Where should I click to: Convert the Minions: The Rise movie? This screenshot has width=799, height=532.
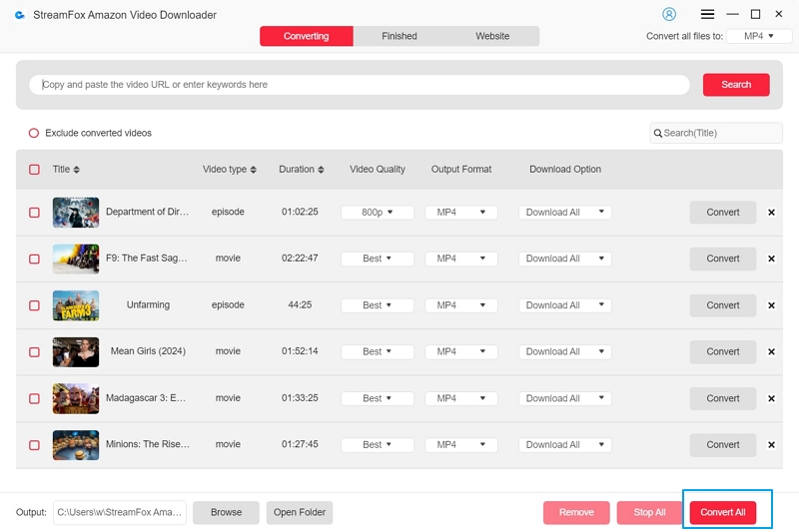click(722, 445)
